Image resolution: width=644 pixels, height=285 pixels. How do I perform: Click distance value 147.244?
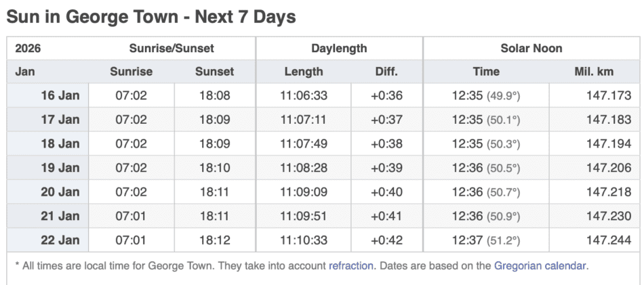click(609, 240)
